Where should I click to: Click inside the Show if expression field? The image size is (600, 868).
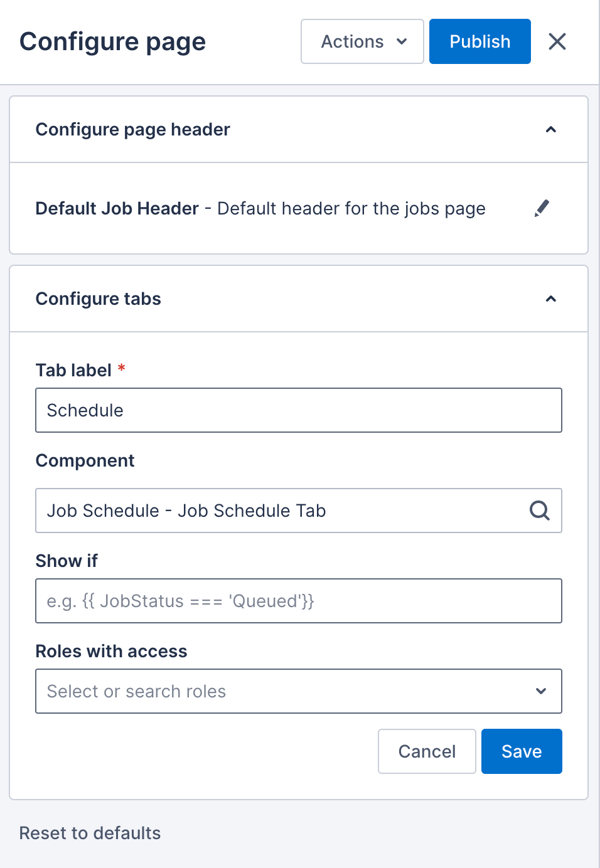(299, 601)
